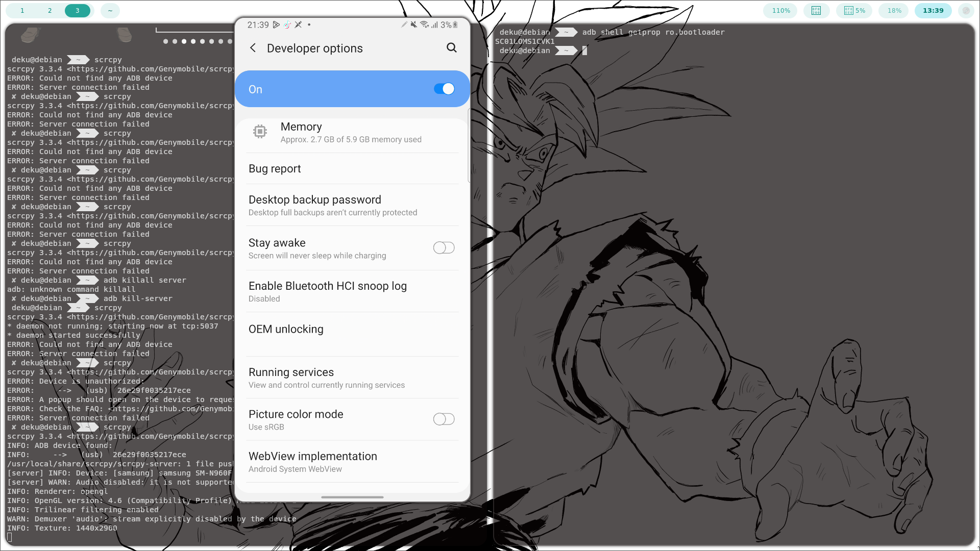Click the 18% module in top bar
The image size is (980, 551).
coord(894,11)
